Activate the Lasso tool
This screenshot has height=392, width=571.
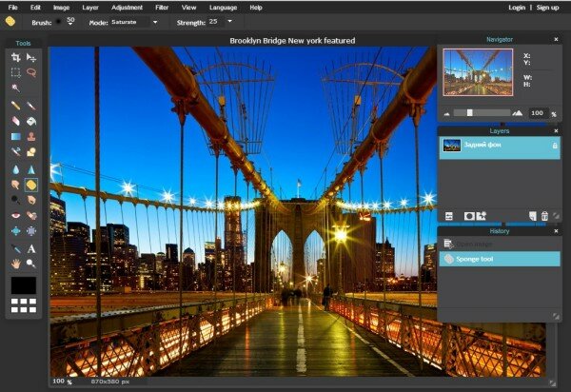[x=31, y=72]
